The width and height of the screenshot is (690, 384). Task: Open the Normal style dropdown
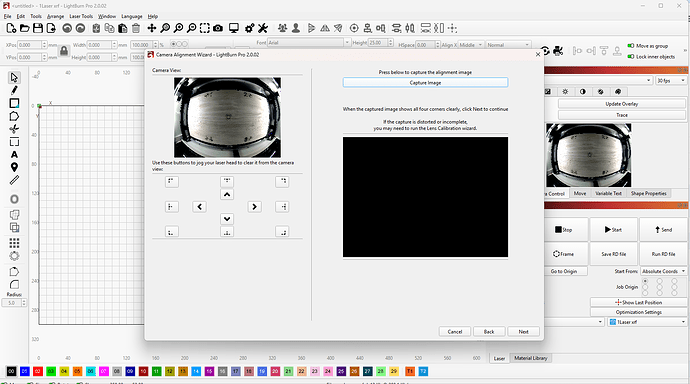pyautogui.click(x=508, y=45)
